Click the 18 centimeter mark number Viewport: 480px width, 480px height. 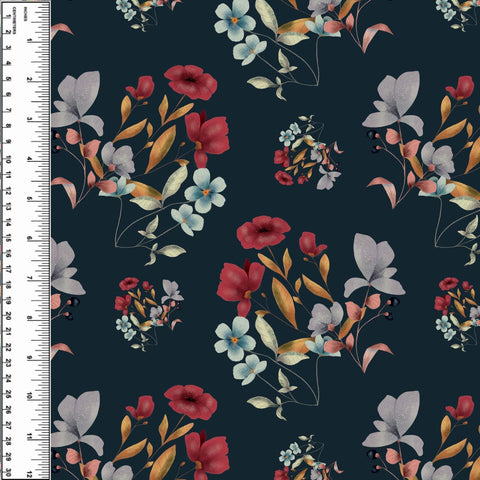(x=8, y=285)
